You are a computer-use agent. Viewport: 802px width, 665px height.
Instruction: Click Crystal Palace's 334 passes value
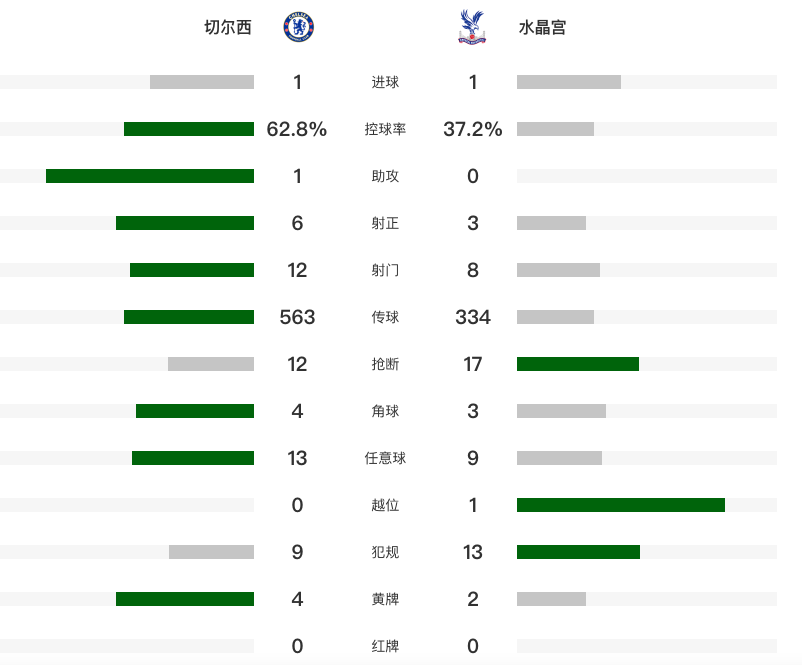473,317
